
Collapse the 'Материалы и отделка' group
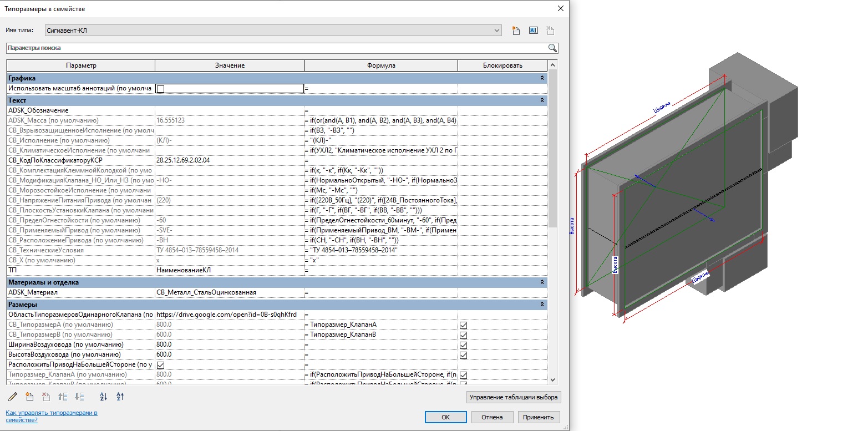(542, 282)
